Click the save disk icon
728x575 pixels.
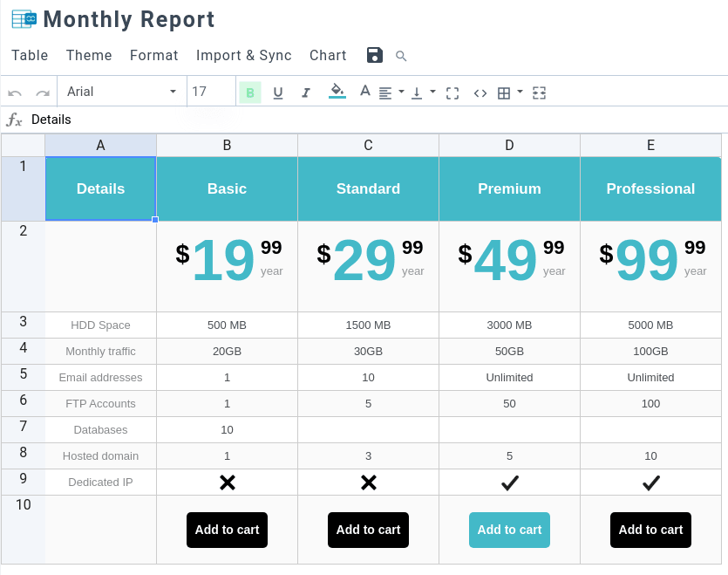pyautogui.click(x=375, y=56)
